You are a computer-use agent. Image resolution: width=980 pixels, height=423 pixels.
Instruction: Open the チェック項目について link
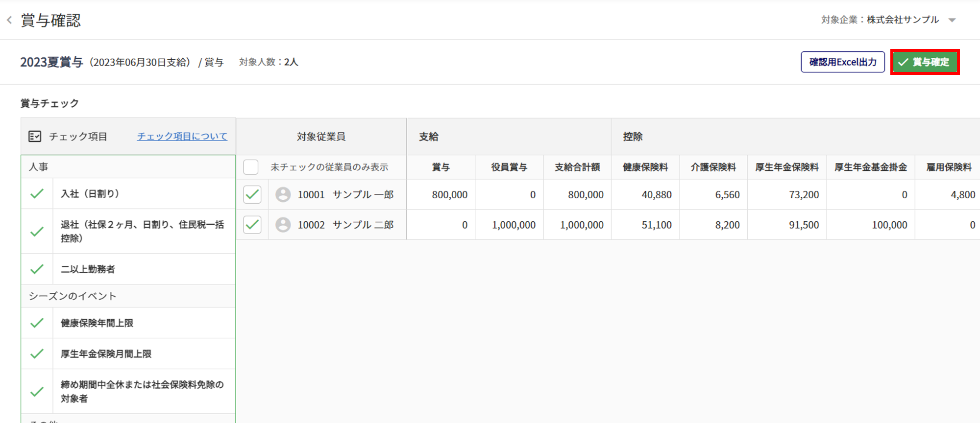click(x=182, y=136)
